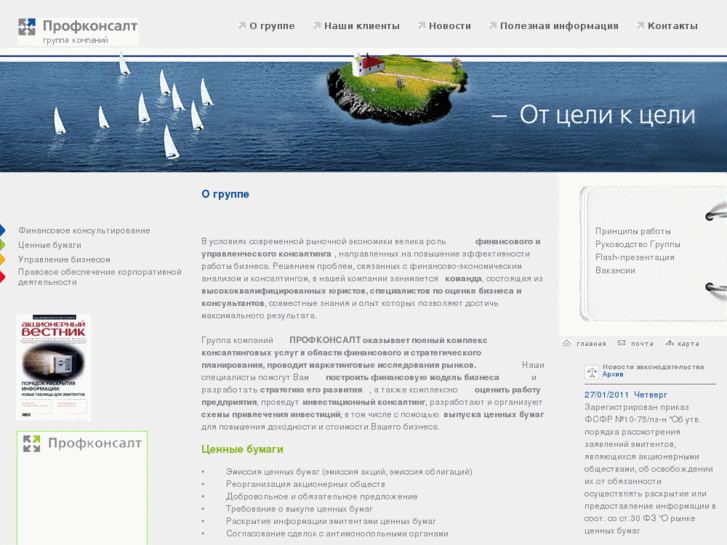
Task: Click the legislation news icon
Action: click(x=591, y=371)
